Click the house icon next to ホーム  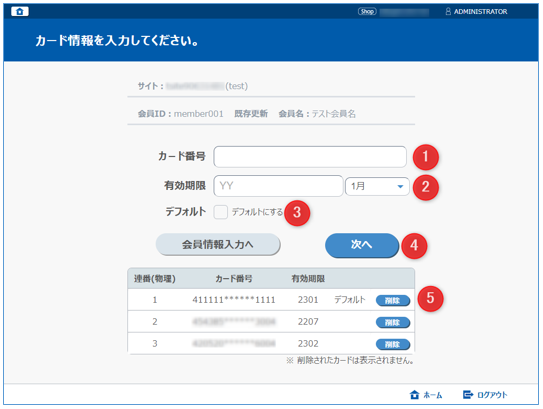[x=415, y=394]
